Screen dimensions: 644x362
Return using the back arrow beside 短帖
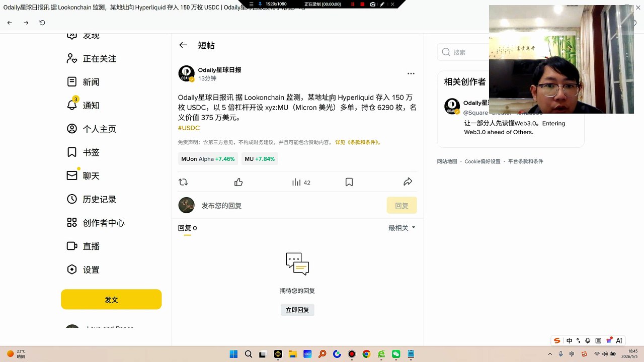[x=183, y=45]
